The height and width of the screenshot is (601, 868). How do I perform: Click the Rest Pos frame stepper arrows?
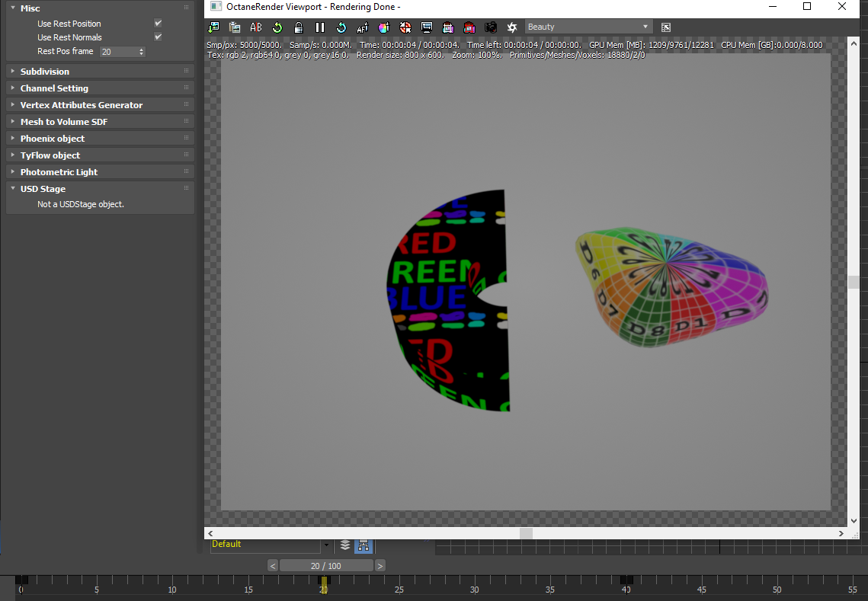click(141, 52)
